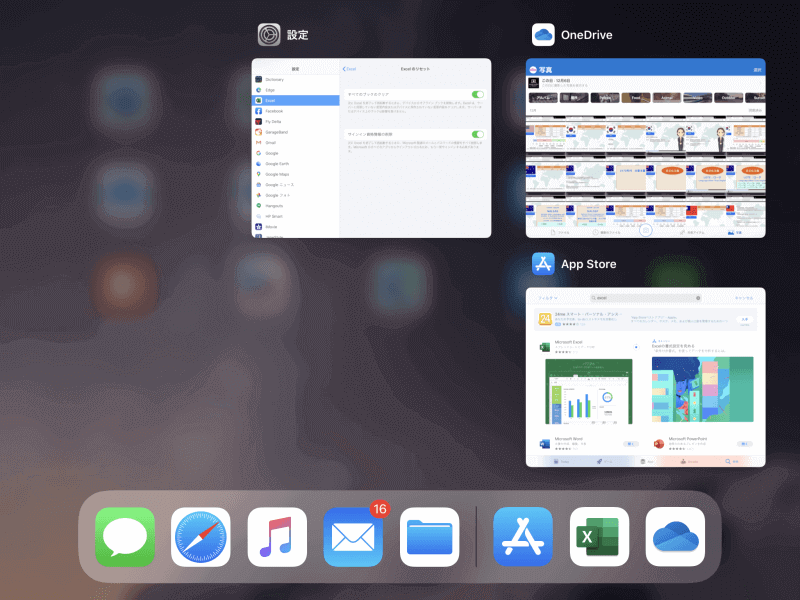Switch to the search tab in App Store
The image size is (800, 600).
coord(731,461)
